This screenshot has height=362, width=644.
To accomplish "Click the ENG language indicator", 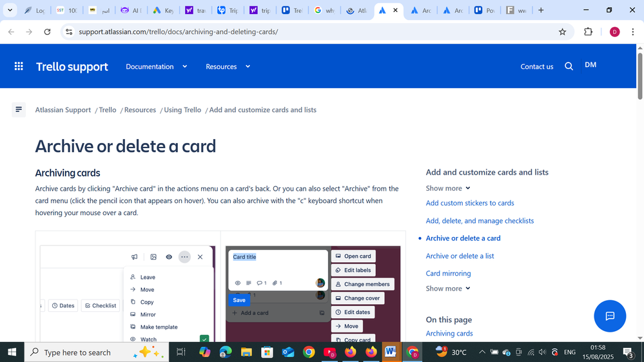I will click(570, 352).
